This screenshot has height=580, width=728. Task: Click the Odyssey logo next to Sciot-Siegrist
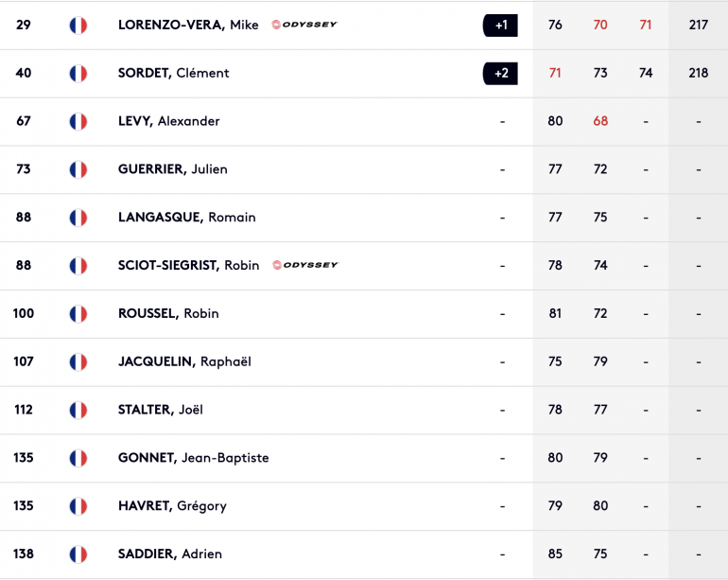tap(305, 265)
